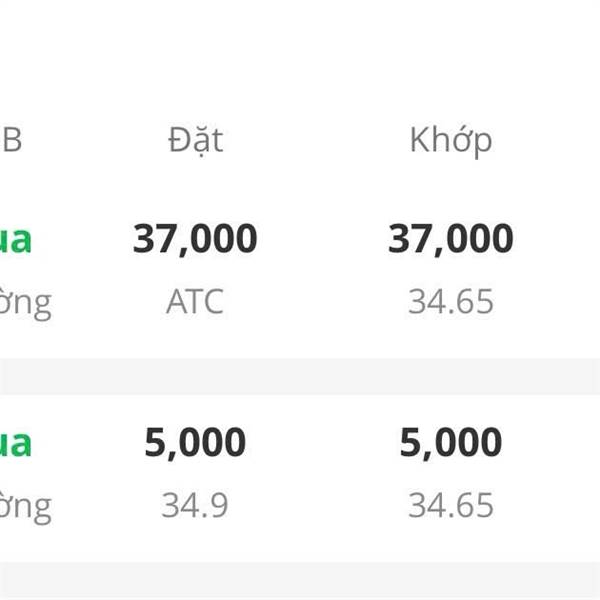Click the 34.65 matched price of ATC order
The width and height of the screenshot is (600, 600).
pyautogui.click(x=450, y=302)
